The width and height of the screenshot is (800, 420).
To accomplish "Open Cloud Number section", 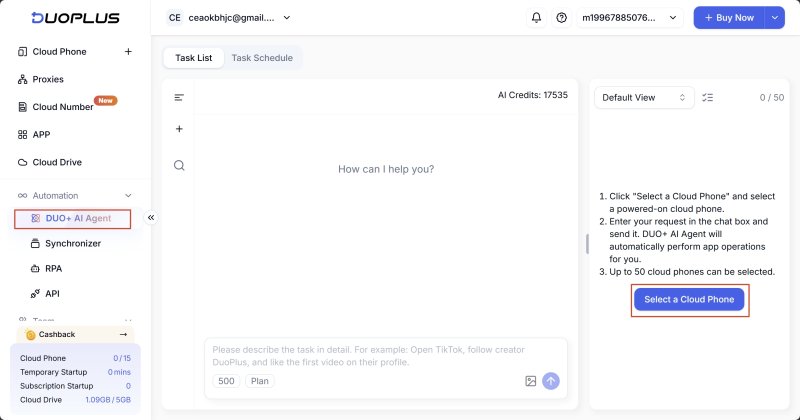I will point(56,107).
